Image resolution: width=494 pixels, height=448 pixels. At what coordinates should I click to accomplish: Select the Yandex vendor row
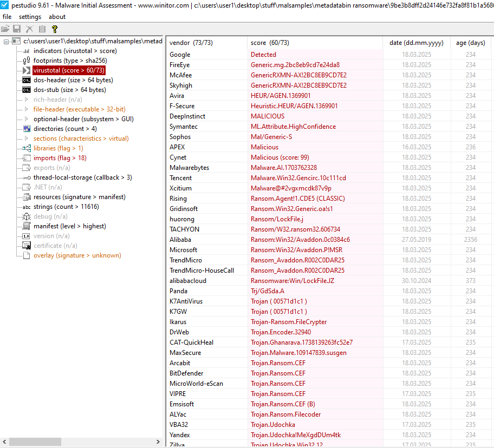point(330,435)
